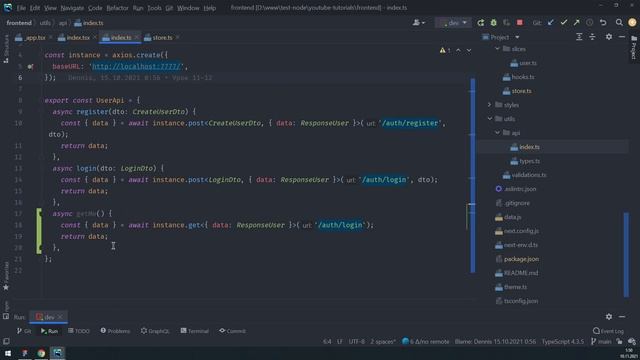Click the Git history clock icon

[x=590, y=23]
